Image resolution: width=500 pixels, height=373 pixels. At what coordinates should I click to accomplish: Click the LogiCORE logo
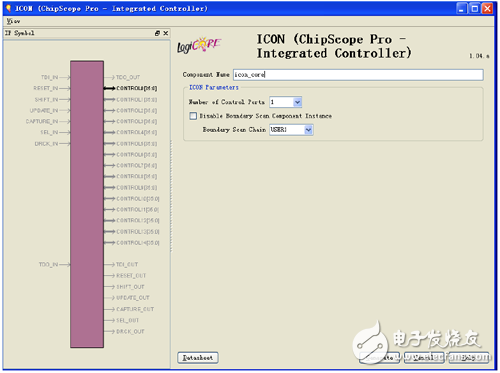(199, 45)
